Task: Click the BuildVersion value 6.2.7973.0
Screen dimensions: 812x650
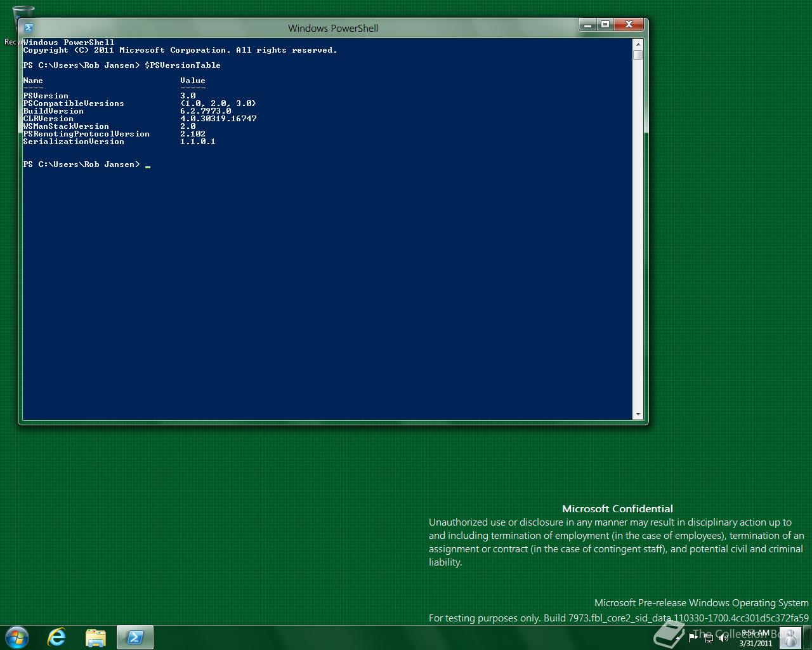Action: pyautogui.click(x=206, y=111)
